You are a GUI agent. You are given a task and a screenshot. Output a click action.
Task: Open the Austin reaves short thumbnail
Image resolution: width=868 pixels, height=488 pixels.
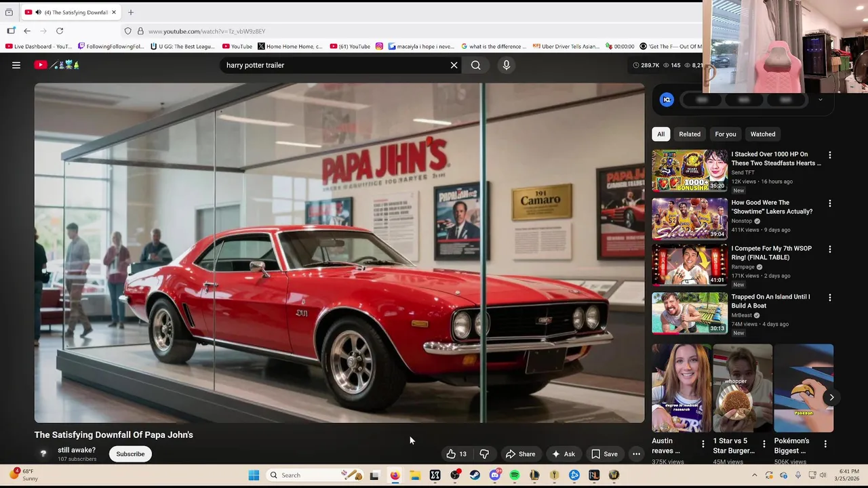682,388
